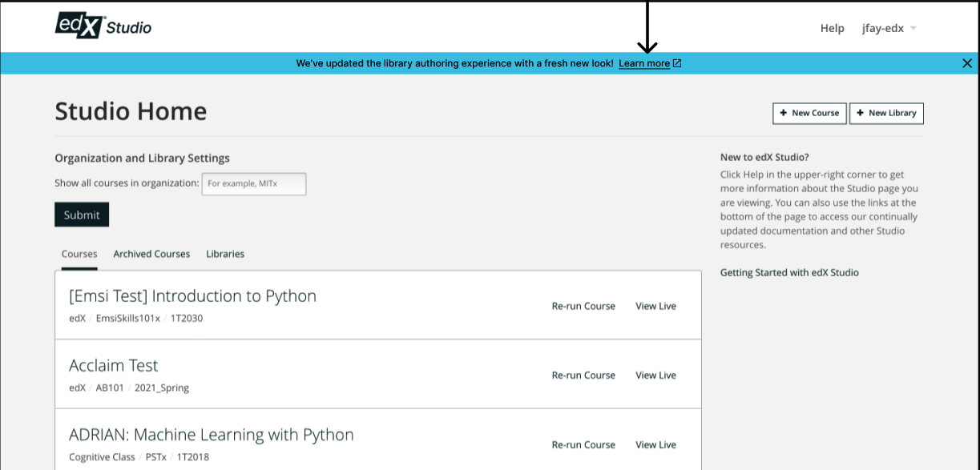Re-run the Emsi Test Python course

point(583,306)
